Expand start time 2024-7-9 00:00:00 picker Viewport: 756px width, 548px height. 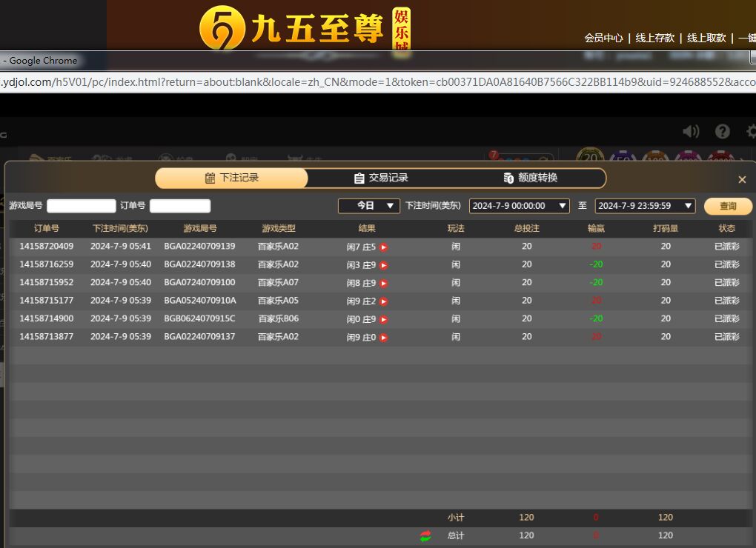coord(519,206)
